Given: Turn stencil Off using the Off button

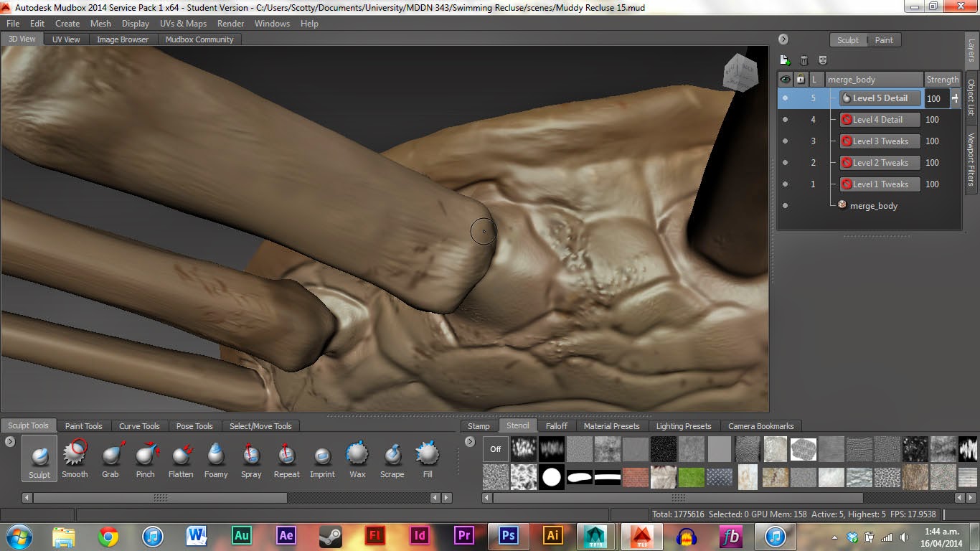Looking at the screenshot, I should pyautogui.click(x=495, y=449).
